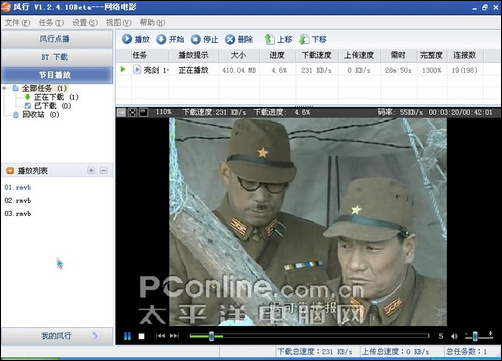Move task down with 下移
Screen dimensions: 502x361
pos(312,39)
